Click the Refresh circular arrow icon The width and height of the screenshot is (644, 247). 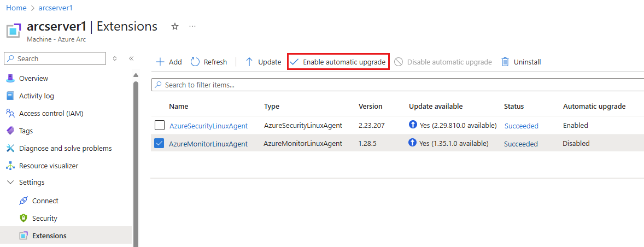coord(195,62)
